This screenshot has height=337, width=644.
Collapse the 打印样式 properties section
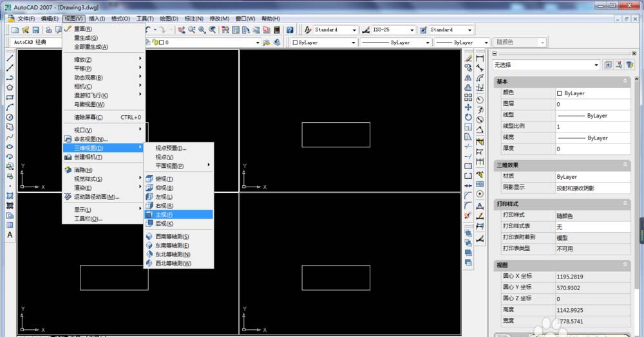pos(625,204)
